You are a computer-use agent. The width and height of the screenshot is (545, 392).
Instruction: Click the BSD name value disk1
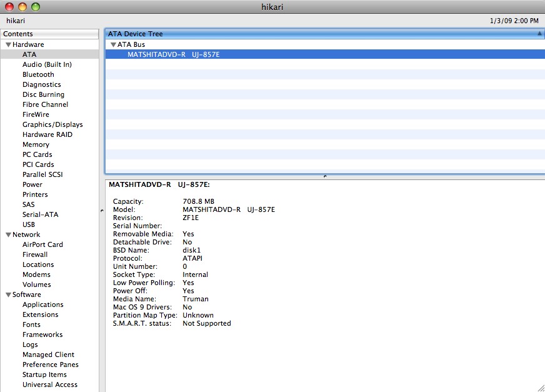pos(191,250)
